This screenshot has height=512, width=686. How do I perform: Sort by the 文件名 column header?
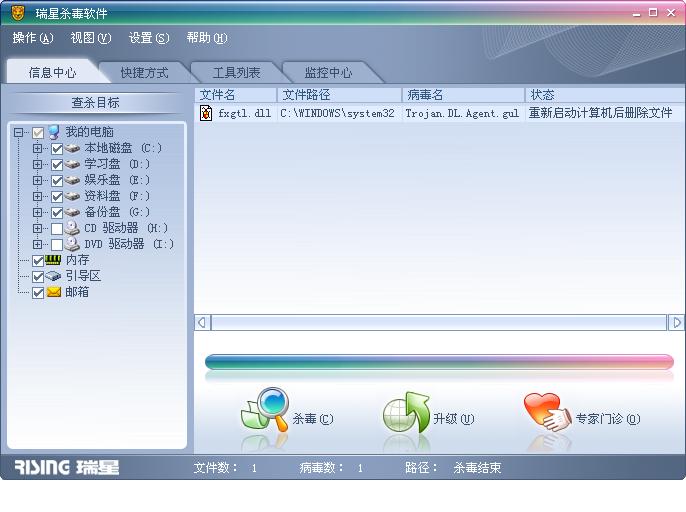coord(236,95)
